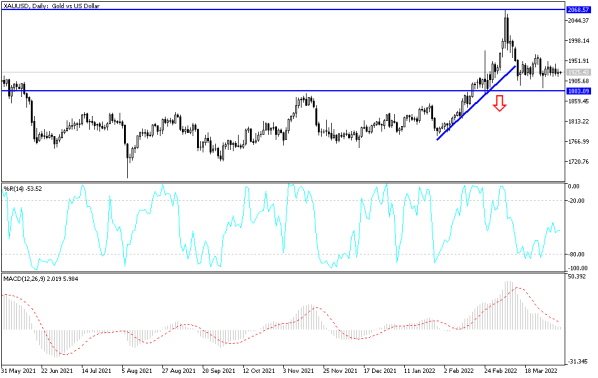Screen dimensions: 598x378
Task: Select the 18 Mar 2022 date label
Action: (541, 370)
